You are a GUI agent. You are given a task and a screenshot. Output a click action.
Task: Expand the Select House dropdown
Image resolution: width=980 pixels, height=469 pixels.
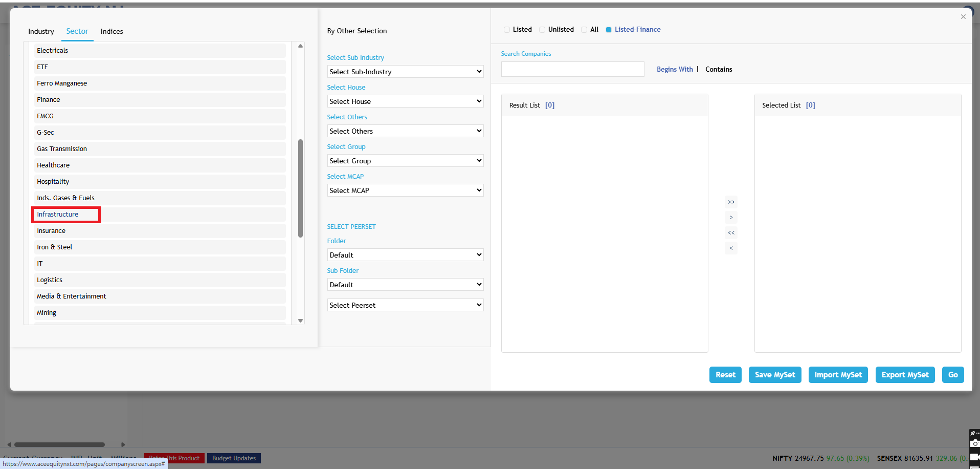coord(405,101)
